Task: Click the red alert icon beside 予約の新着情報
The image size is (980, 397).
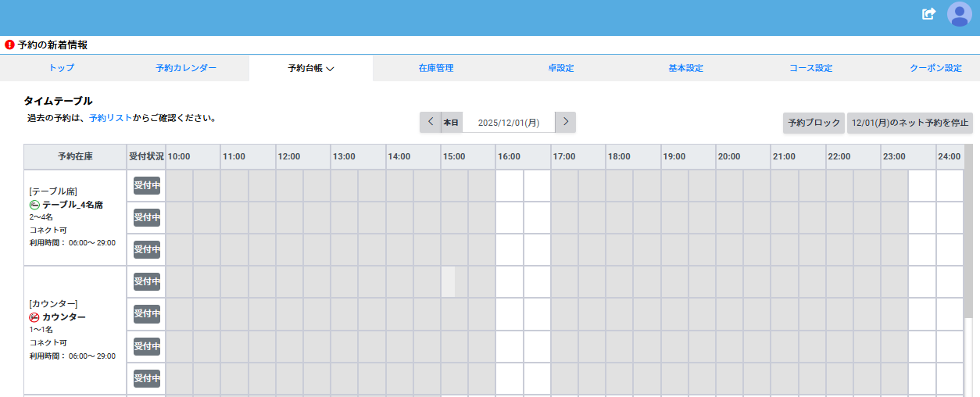Action: [9, 45]
